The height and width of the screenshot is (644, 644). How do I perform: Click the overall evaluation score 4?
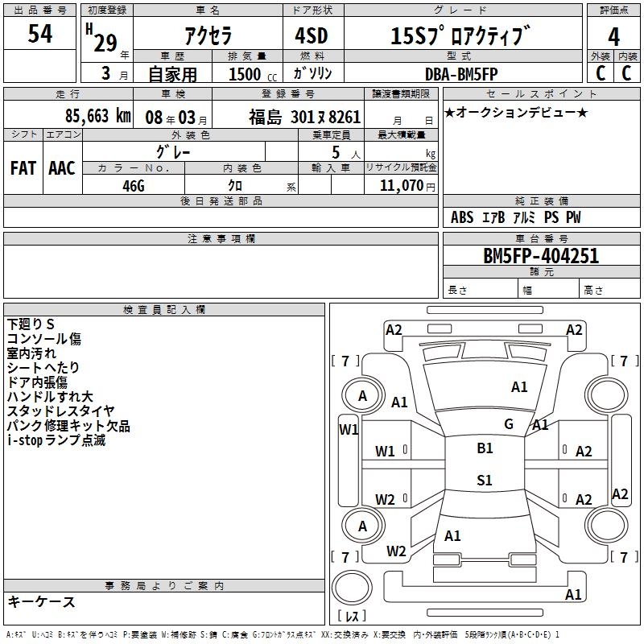(x=613, y=37)
